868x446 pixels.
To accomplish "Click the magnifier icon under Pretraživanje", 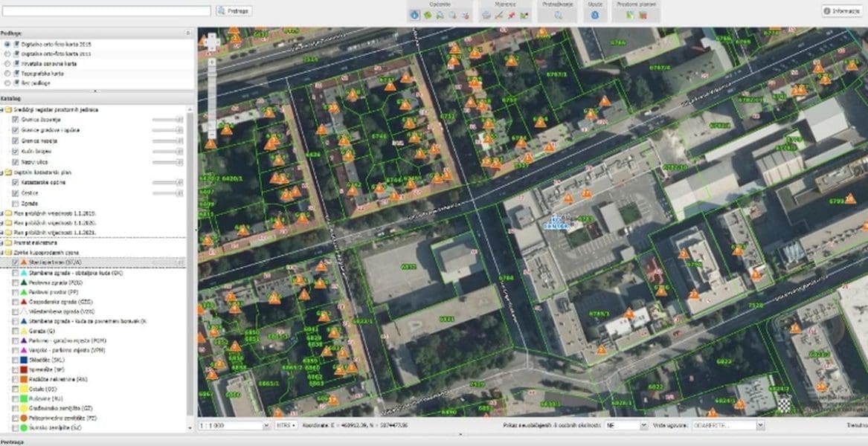I will click(x=558, y=15).
